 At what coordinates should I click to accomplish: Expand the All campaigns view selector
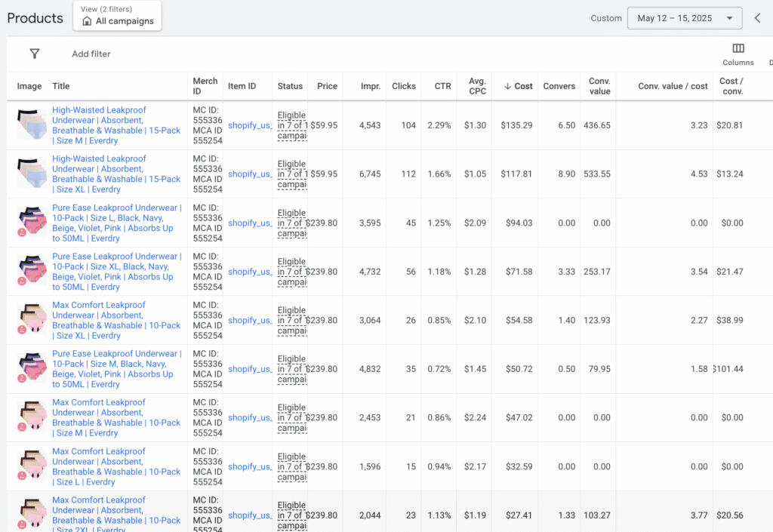[x=117, y=16]
